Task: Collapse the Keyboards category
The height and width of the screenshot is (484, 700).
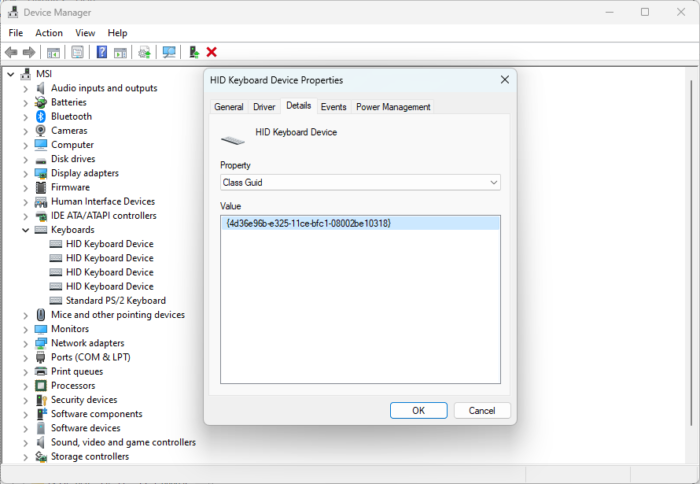Action: [26, 230]
